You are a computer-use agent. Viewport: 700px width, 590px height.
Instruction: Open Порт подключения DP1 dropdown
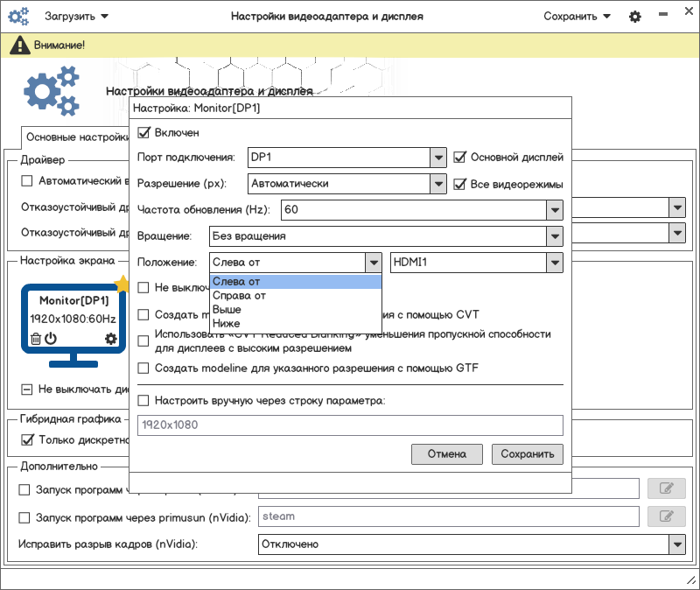tap(347, 158)
